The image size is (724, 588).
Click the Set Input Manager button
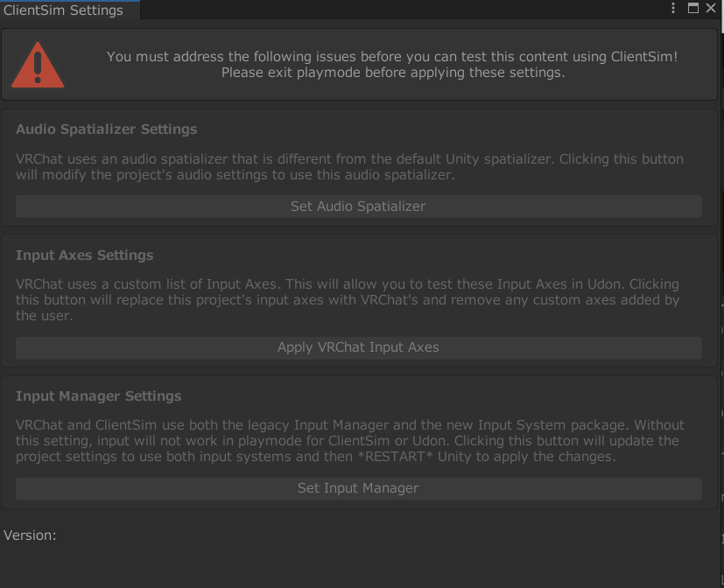point(359,488)
